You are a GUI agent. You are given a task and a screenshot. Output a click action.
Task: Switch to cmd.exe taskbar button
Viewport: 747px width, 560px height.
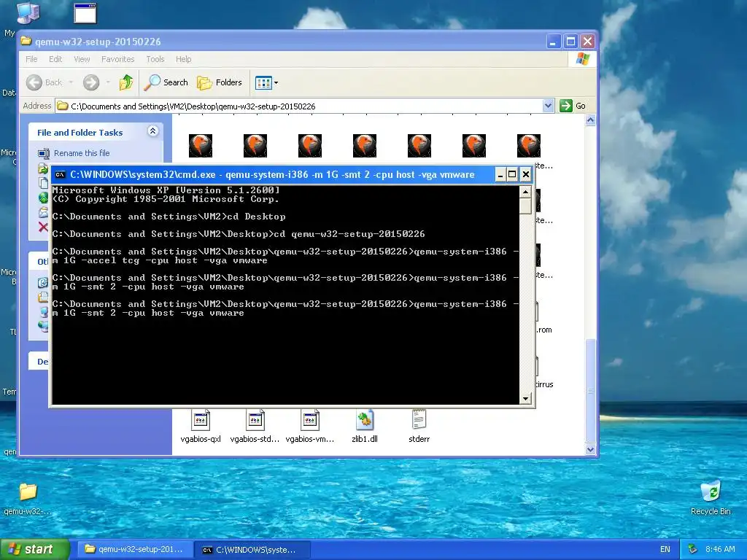point(252,550)
